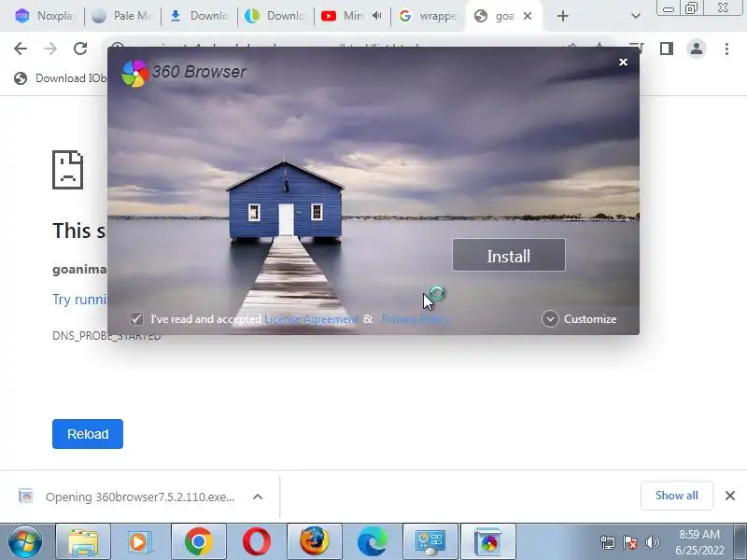
Task: Open Action Center flag icon
Action: (629, 542)
